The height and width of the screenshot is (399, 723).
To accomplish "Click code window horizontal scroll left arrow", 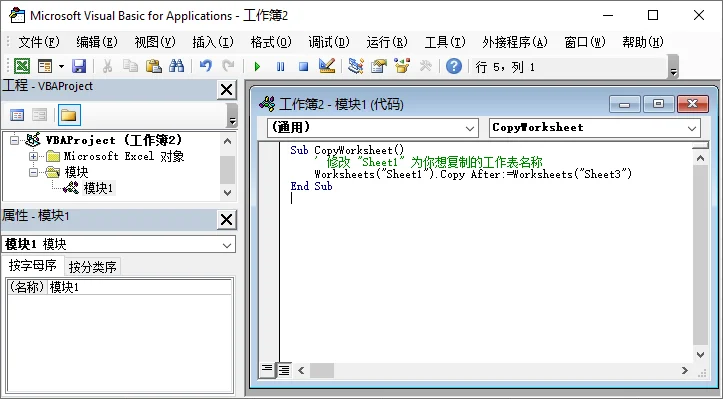I will (x=301, y=370).
